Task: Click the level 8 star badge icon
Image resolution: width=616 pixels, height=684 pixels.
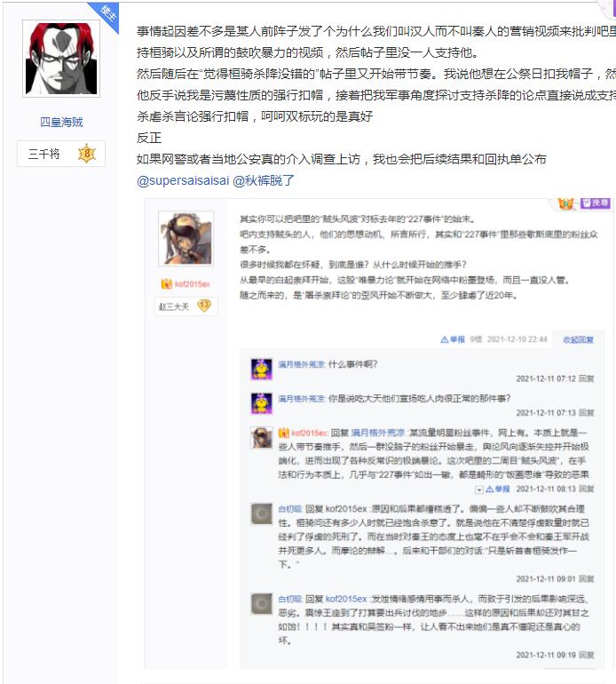Action: (x=87, y=154)
